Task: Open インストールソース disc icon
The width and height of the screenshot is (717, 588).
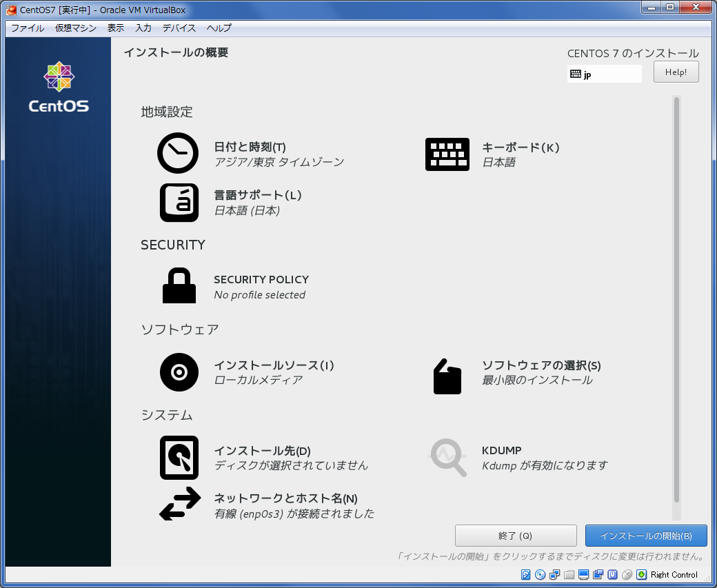Action: (179, 372)
